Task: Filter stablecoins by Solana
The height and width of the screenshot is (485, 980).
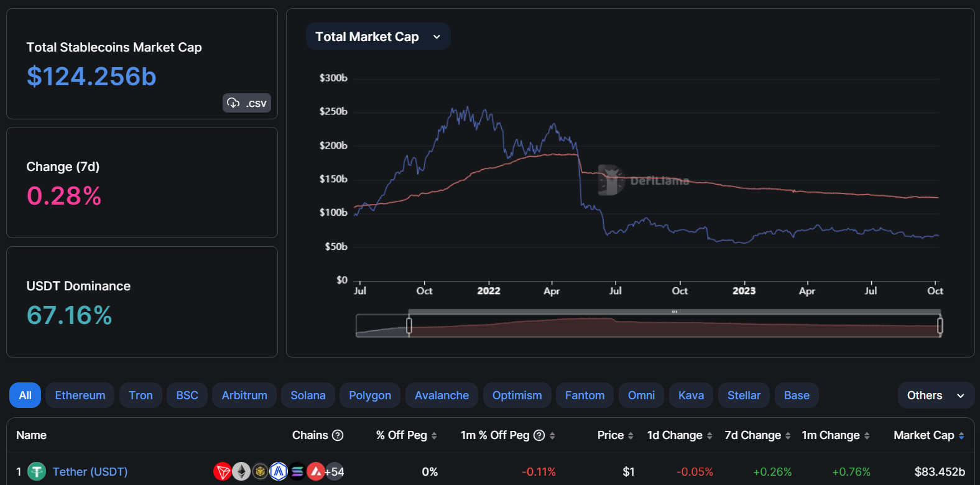Action: pos(308,395)
